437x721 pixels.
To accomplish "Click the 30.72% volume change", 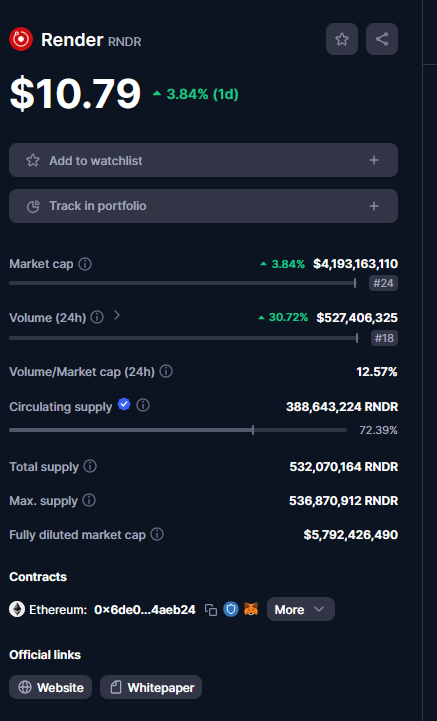I will pos(283,317).
